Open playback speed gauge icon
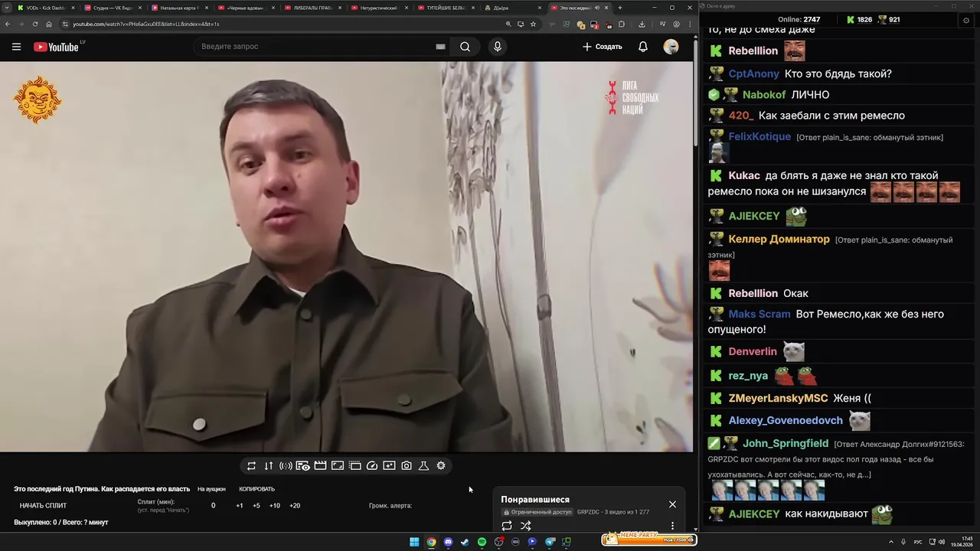 [372, 465]
